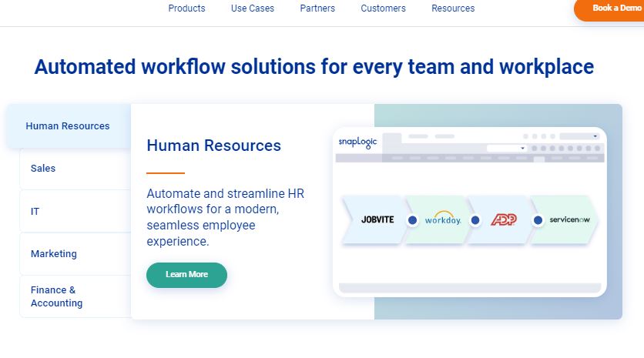Image resolution: width=644 pixels, height=358 pixels.
Task: Click the SnapLogic logo in the illustration
Action: tap(357, 142)
